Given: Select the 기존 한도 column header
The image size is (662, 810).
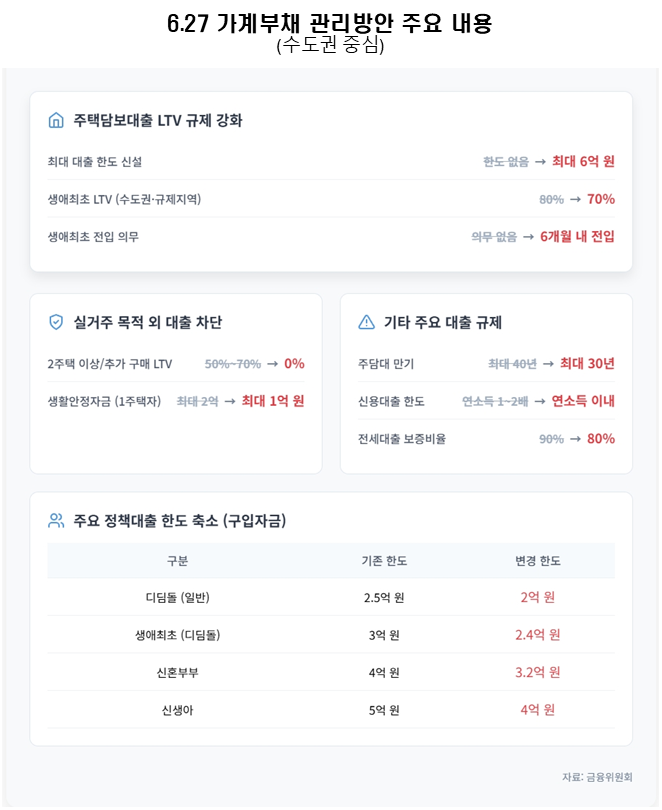Looking at the screenshot, I should tap(384, 561).
